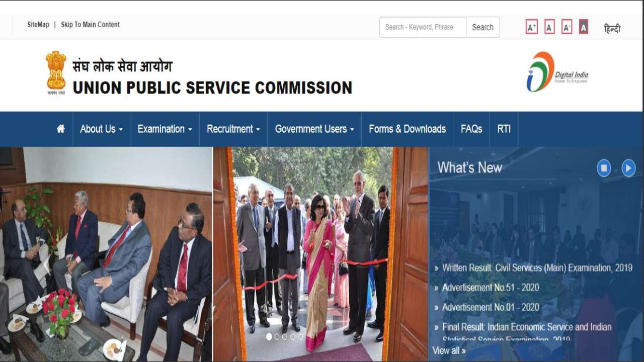Stop the What's New ticker
The height and width of the screenshot is (362, 644).
pos(604,168)
